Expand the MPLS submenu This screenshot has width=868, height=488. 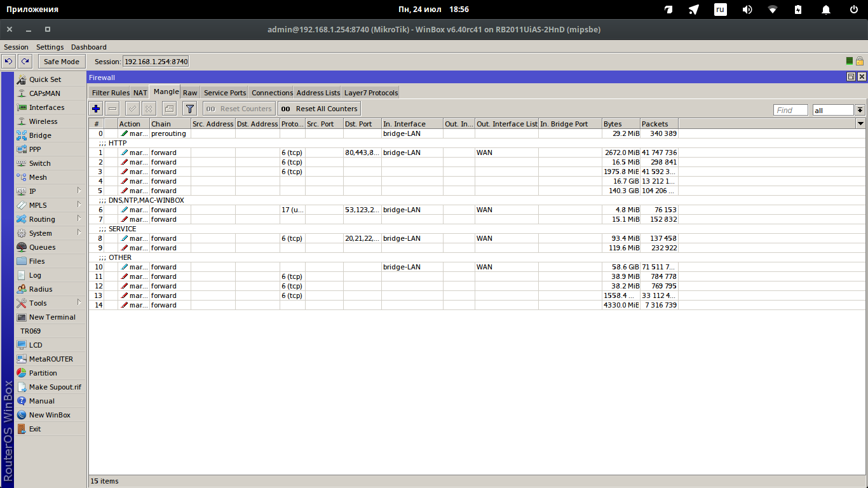pos(50,205)
